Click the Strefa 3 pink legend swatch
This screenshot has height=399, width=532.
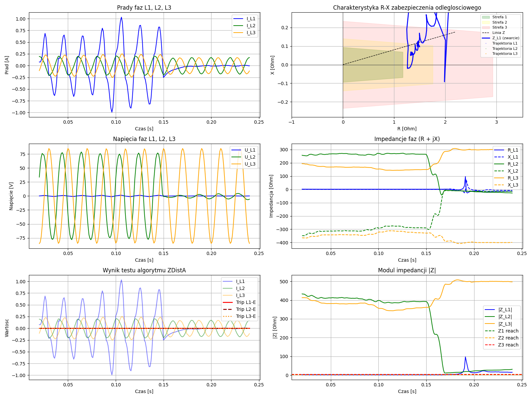486,28
